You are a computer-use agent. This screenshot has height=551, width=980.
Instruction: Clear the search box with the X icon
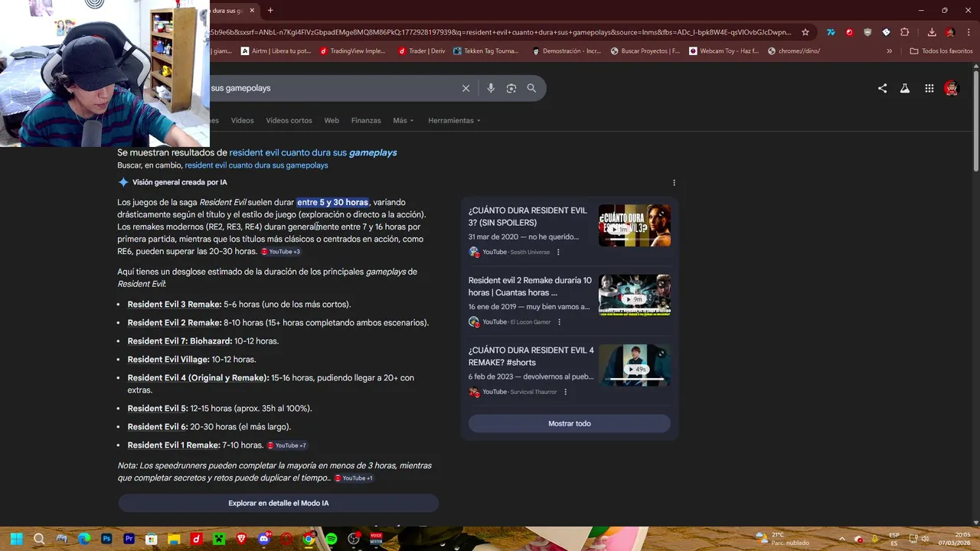click(465, 88)
